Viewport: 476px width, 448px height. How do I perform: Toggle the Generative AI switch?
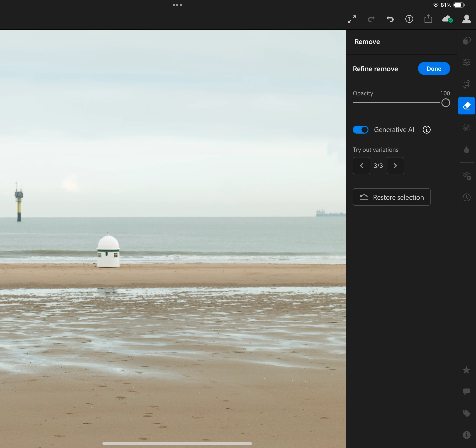(361, 130)
